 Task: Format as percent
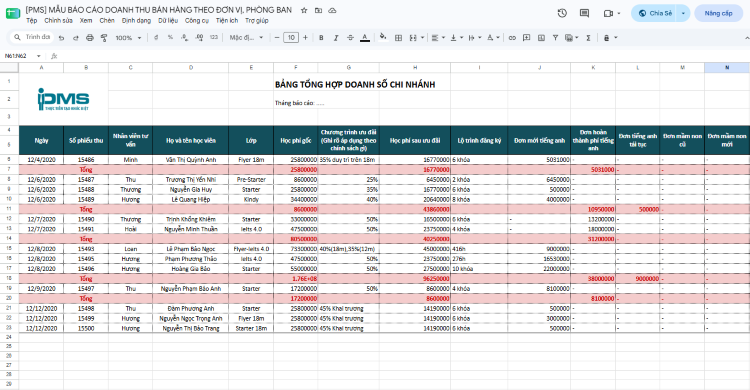[x=170, y=37]
